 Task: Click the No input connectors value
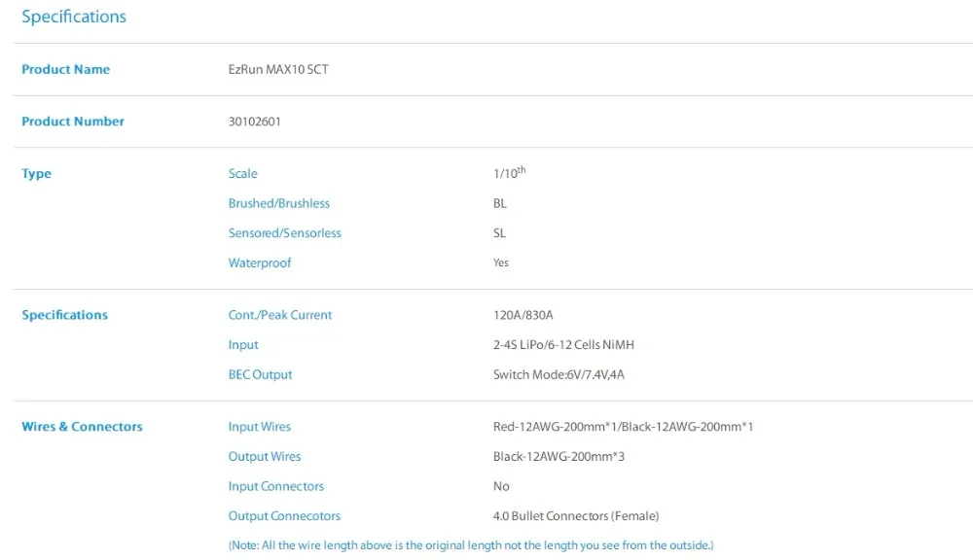501,486
